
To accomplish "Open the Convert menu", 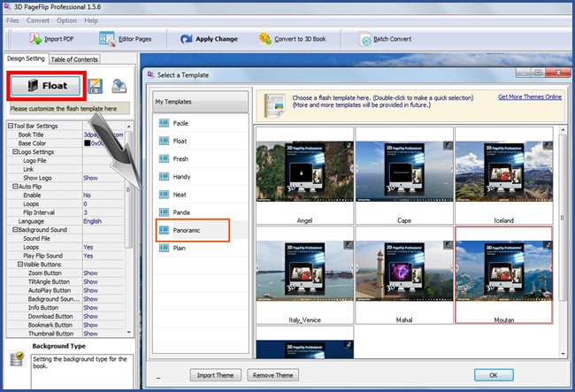I will (x=38, y=20).
